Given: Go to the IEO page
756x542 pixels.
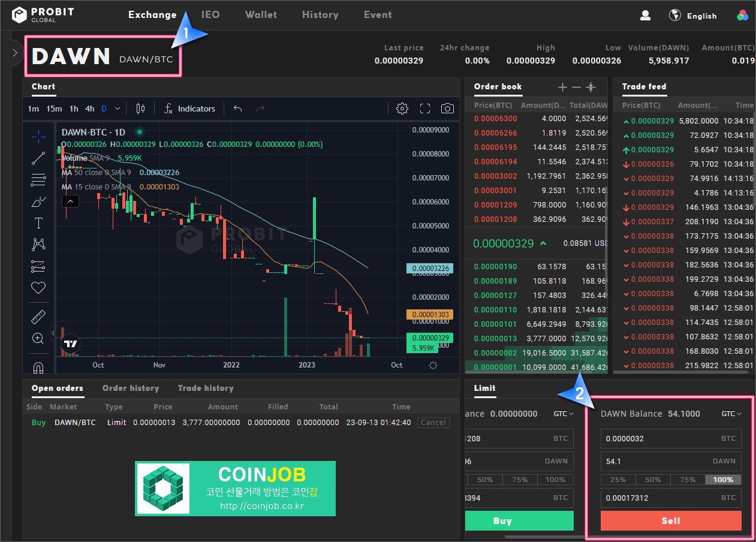Looking at the screenshot, I should click(x=210, y=15).
